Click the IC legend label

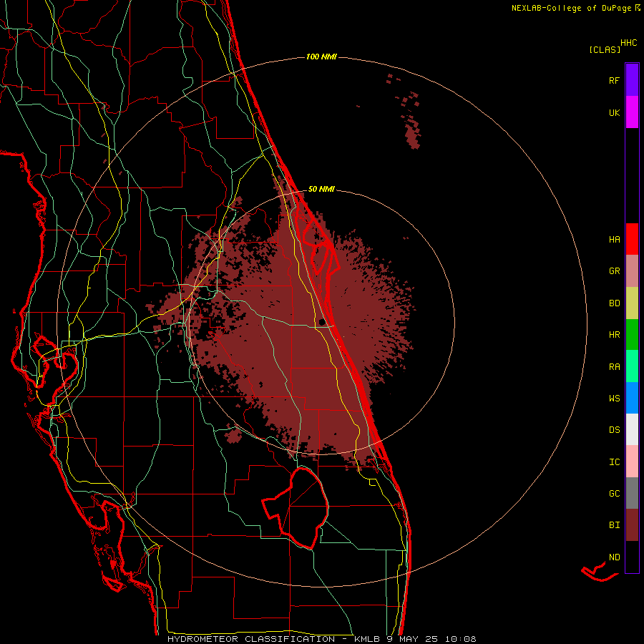[x=614, y=462]
